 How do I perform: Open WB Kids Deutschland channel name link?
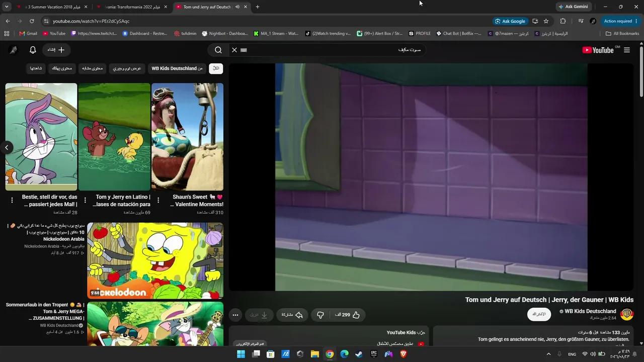click(590, 311)
